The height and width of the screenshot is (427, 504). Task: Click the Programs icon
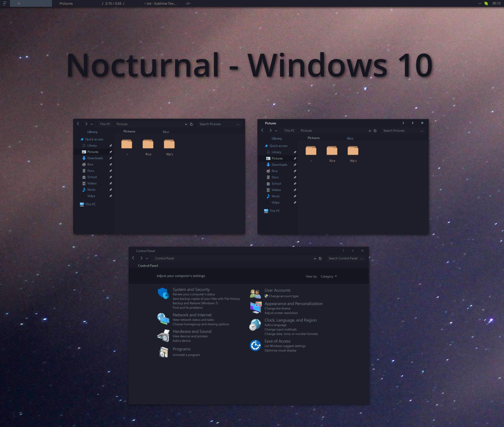tap(164, 351)
